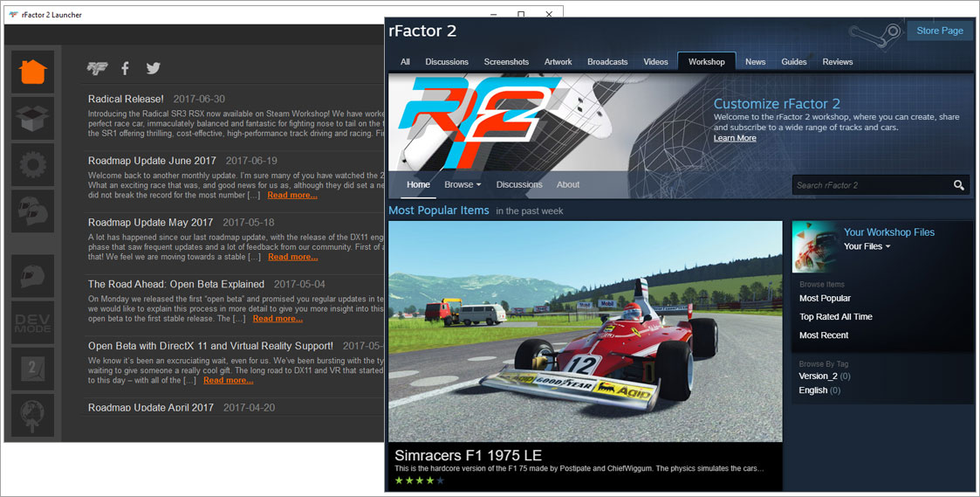The image size is (980, 497).
Task: Open the Radical Release! news headline
Action: pyautogui.click(x=126, y=99)
